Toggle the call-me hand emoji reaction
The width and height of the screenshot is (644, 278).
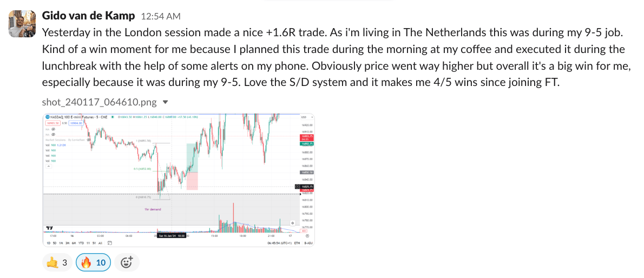(57, 263)
